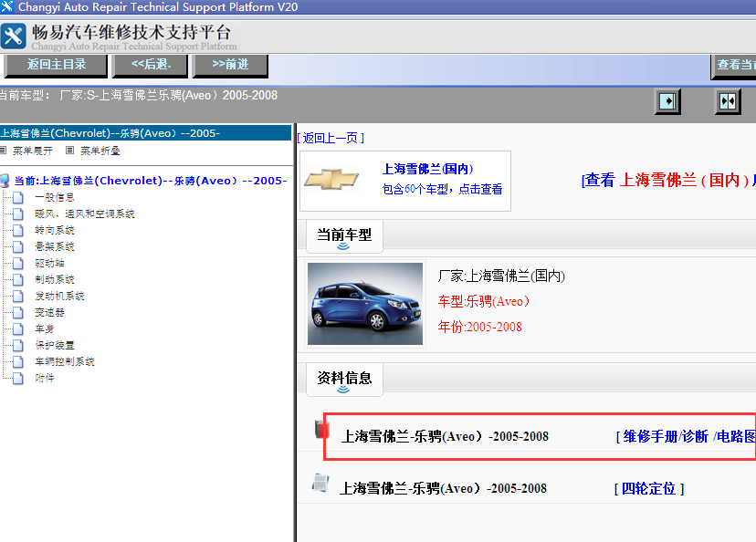The height and width of the screenshot is (542, 756).
Task: Open the 变速器 tree item
Action: pyautogui.click(x=49, y=312)
